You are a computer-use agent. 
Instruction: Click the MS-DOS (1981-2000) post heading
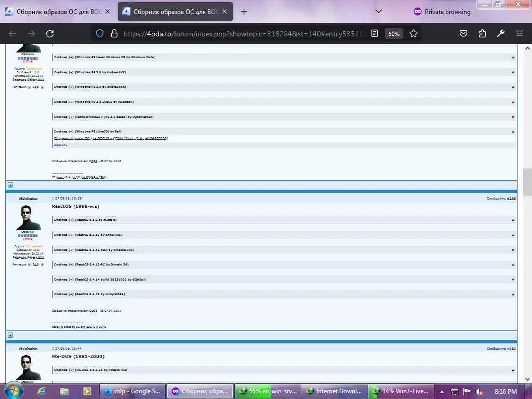pyautogui.click(x=78, y=356)
